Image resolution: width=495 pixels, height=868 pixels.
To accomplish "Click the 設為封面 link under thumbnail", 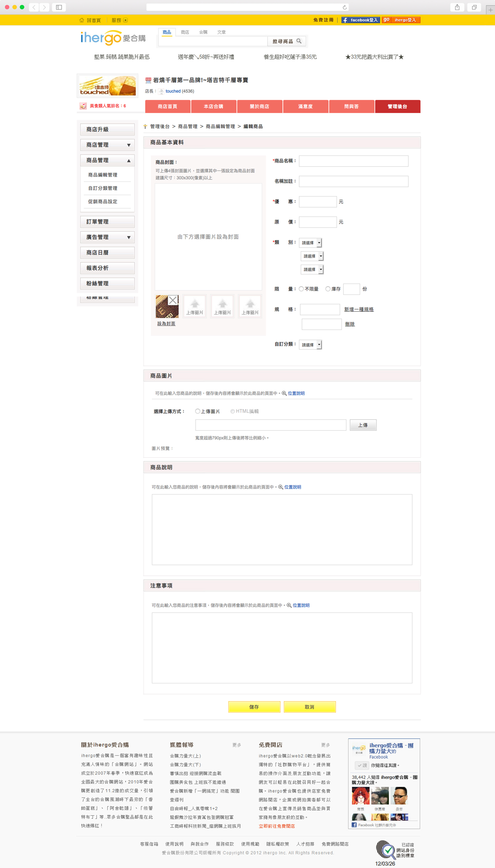I will click(x=166, y=324).
